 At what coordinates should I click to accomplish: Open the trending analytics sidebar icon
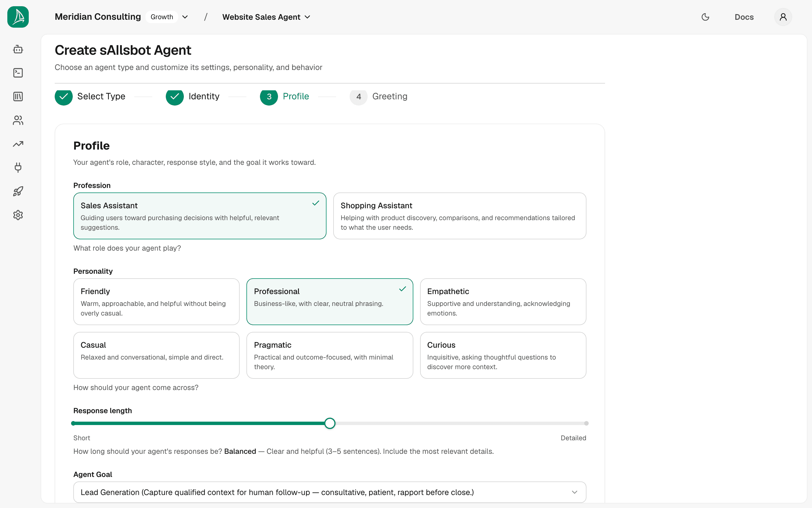[x=18, y=144]
